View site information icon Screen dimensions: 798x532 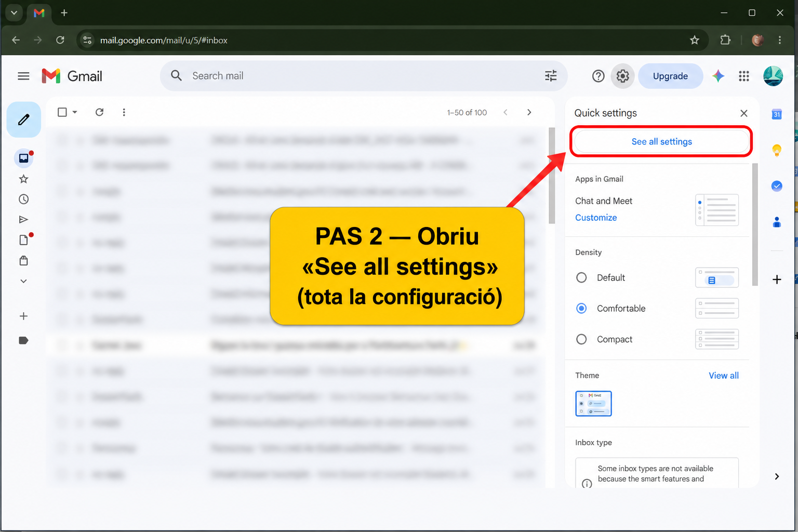(x=87, y=40)
